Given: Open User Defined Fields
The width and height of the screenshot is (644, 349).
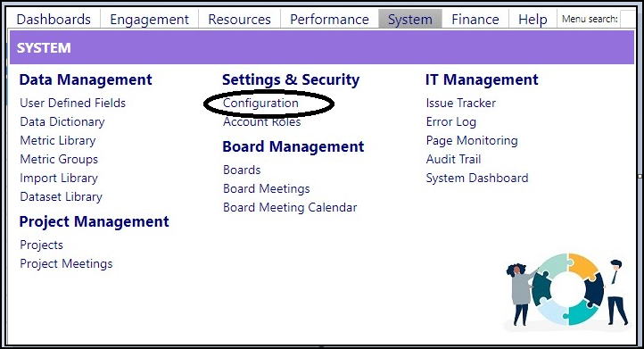Looking at the screenshot, I should (73, 103).
